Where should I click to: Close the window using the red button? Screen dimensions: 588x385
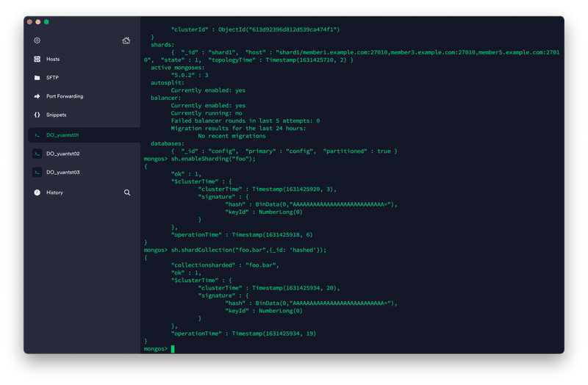pyautogui.click(x=29, y=22)
